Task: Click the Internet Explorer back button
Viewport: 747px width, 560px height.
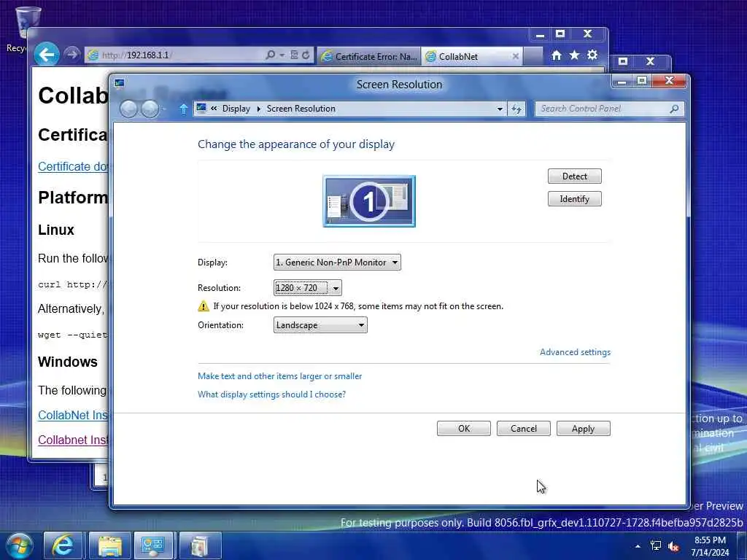Action: pos(47,54)
